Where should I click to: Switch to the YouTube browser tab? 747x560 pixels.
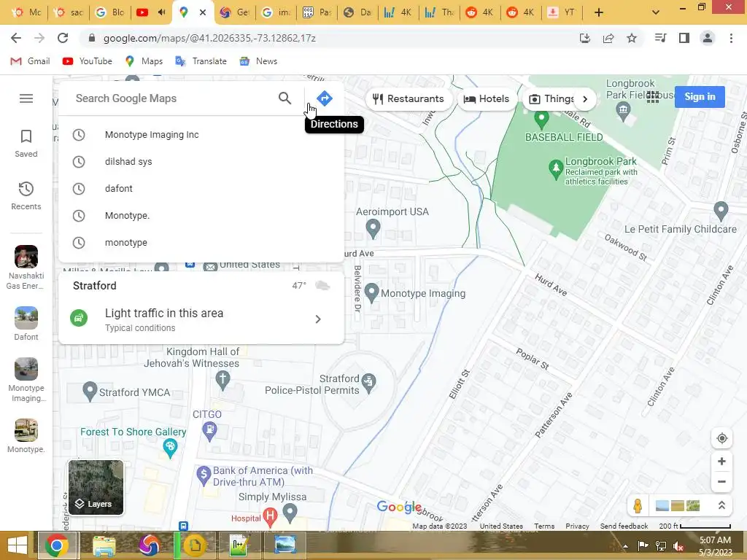point(150,12)
